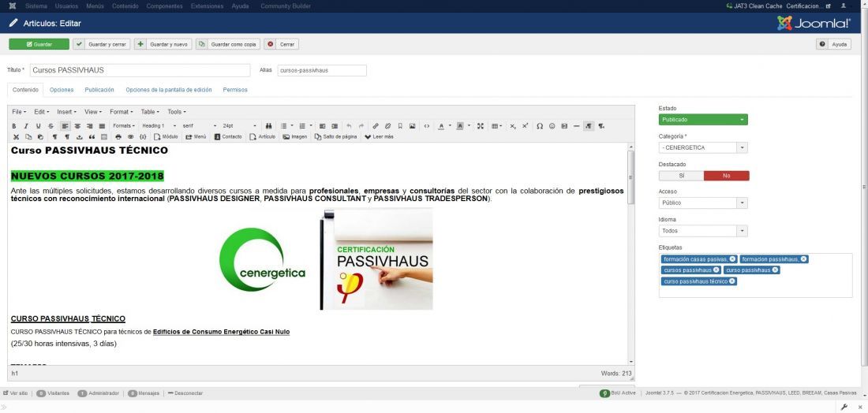Screen dimensions: 868x413
Task: Set Destacado to Sí
Action: tap(682, 176)
